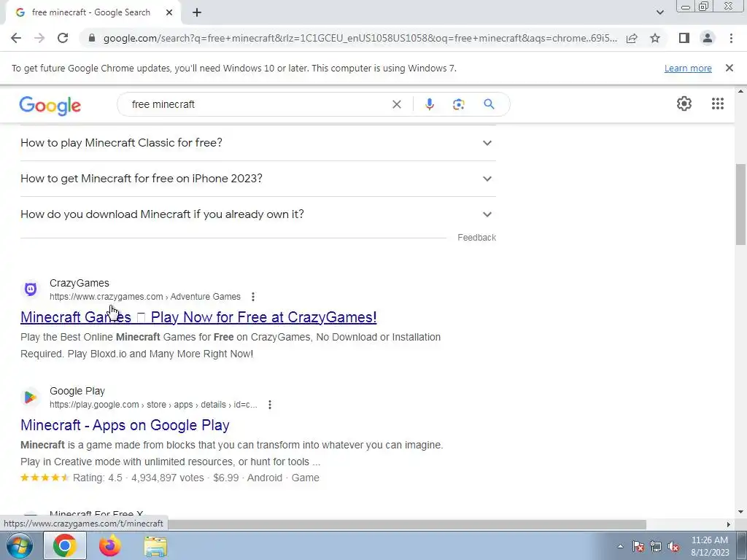
Task: Open the Chrome profile avatar
Action: (x=708, y=38)
